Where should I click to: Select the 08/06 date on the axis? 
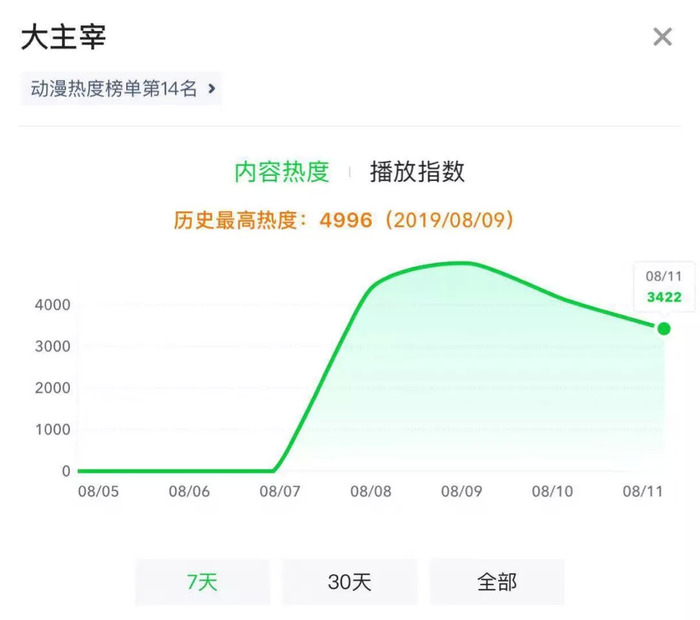189,492
